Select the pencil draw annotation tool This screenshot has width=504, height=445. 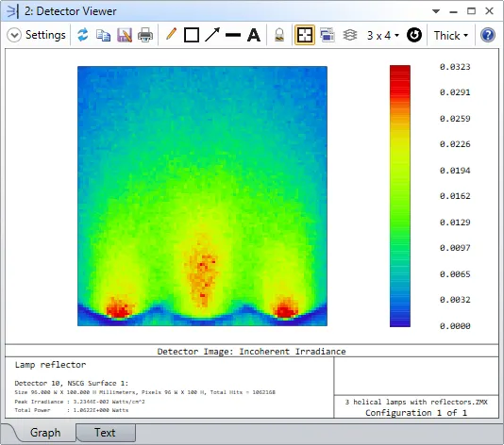coord(172,34)
